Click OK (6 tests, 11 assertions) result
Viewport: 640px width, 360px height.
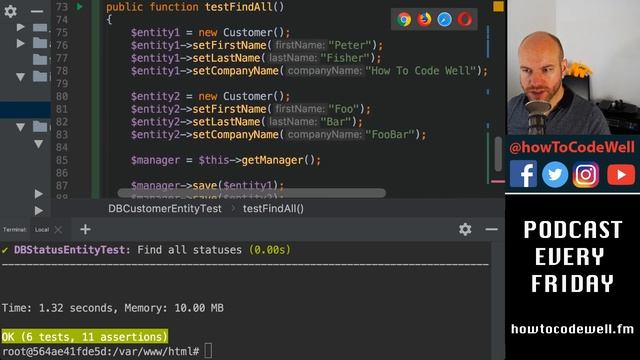pos(84,337)
